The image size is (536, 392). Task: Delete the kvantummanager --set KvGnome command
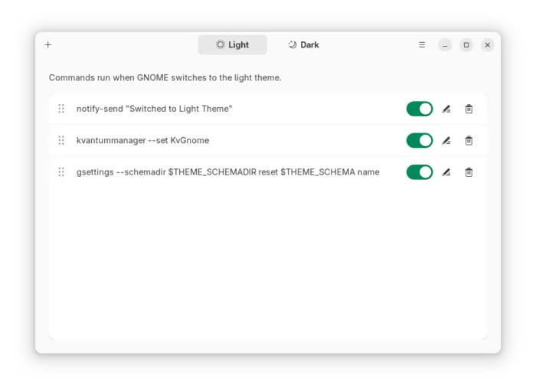(x=469, y=140)
